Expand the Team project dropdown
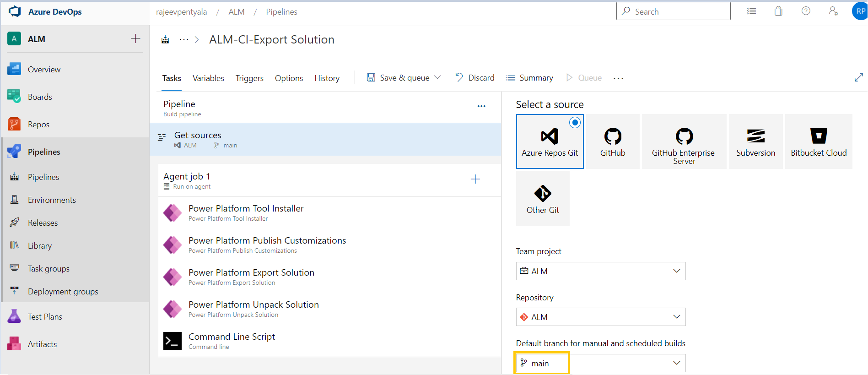 tap(600, 271)
